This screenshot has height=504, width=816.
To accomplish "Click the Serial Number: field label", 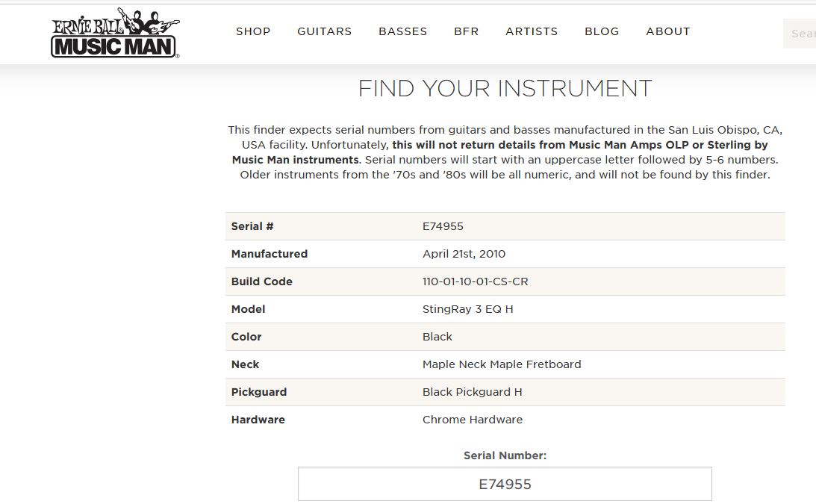I will tap(505, 455).
